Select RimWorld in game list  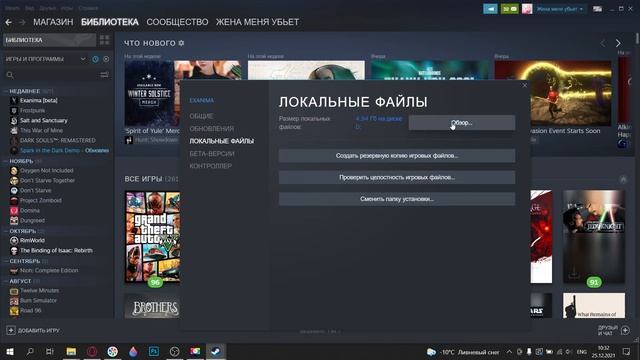click(32, 240)
